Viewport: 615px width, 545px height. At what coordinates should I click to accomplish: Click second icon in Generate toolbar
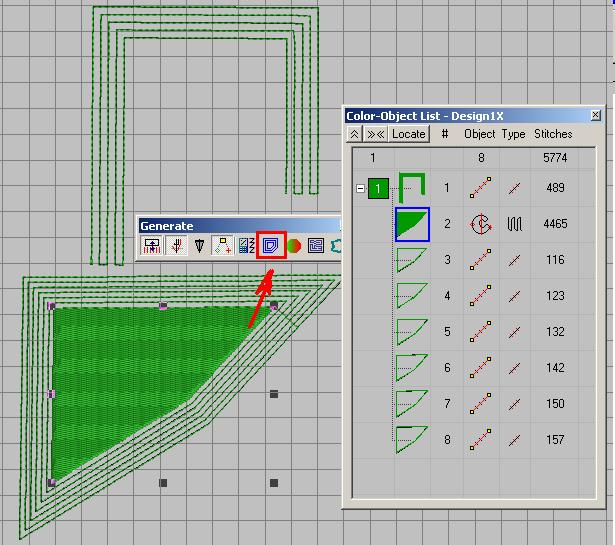tap(176, 246)
